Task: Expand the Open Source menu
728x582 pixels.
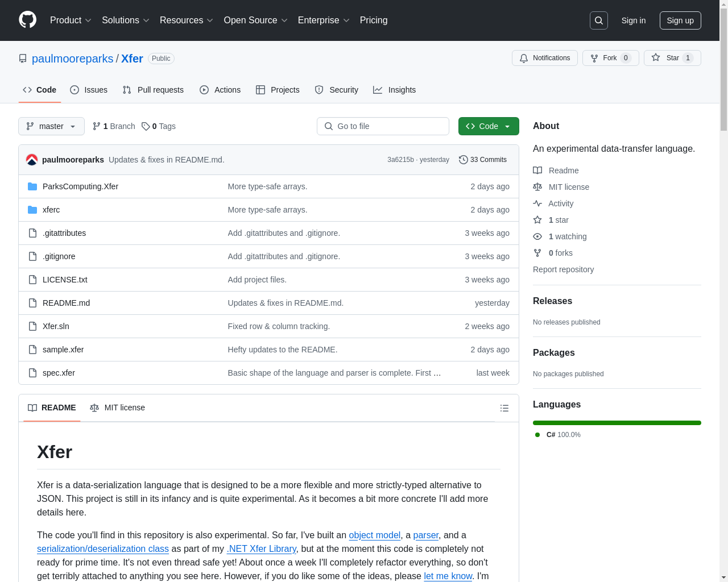Action: point(256,20)
